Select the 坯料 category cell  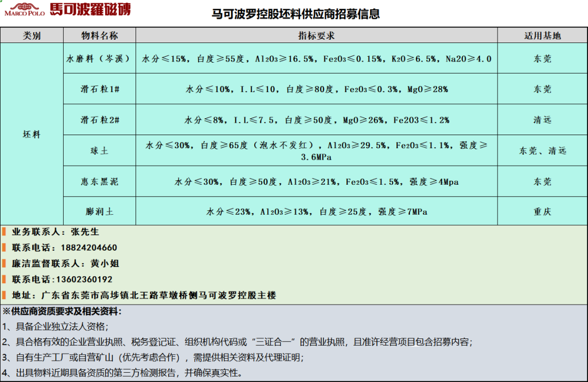[x=32, y=134]
